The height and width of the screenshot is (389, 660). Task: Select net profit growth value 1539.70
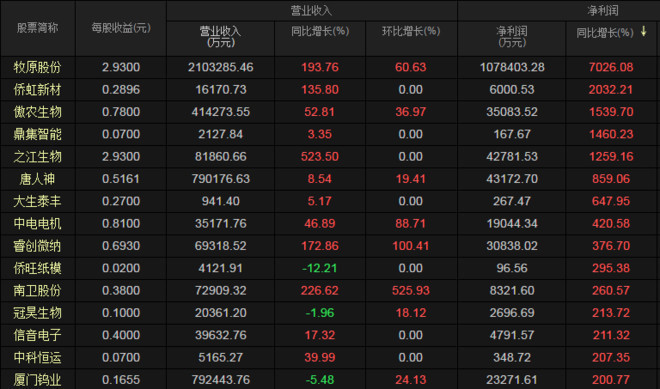(611, 112)
